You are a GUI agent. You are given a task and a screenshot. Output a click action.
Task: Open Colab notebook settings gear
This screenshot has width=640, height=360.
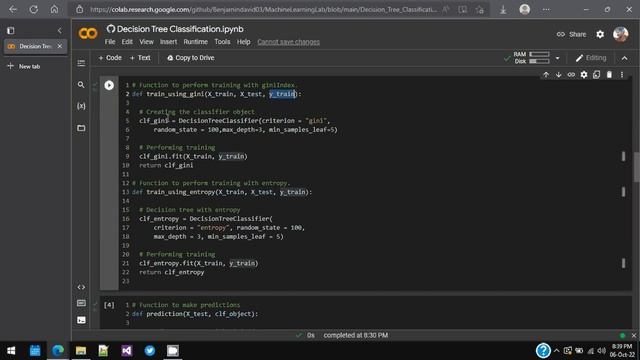600,34
